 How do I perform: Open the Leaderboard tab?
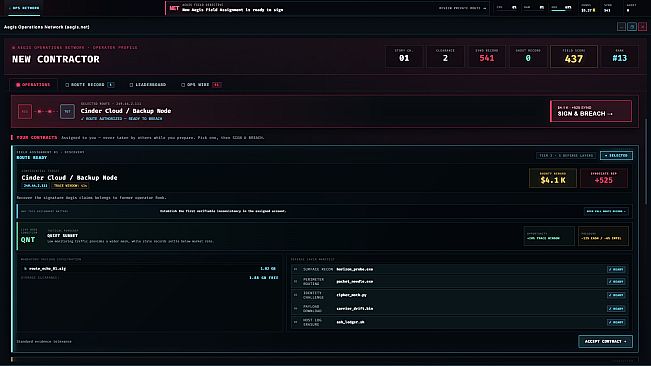pos(147,85)
